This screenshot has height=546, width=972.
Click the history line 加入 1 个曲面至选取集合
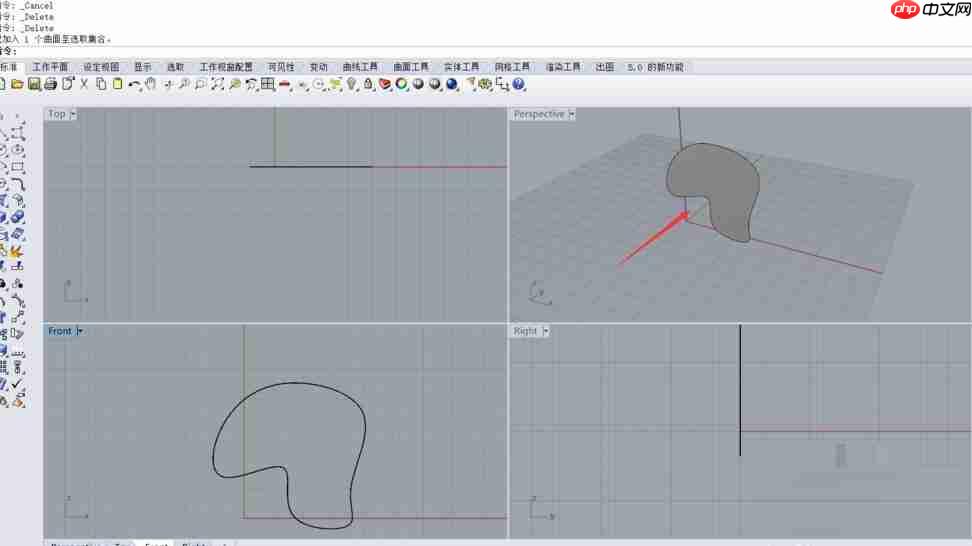pyautogui.click(x=56, y=39)
